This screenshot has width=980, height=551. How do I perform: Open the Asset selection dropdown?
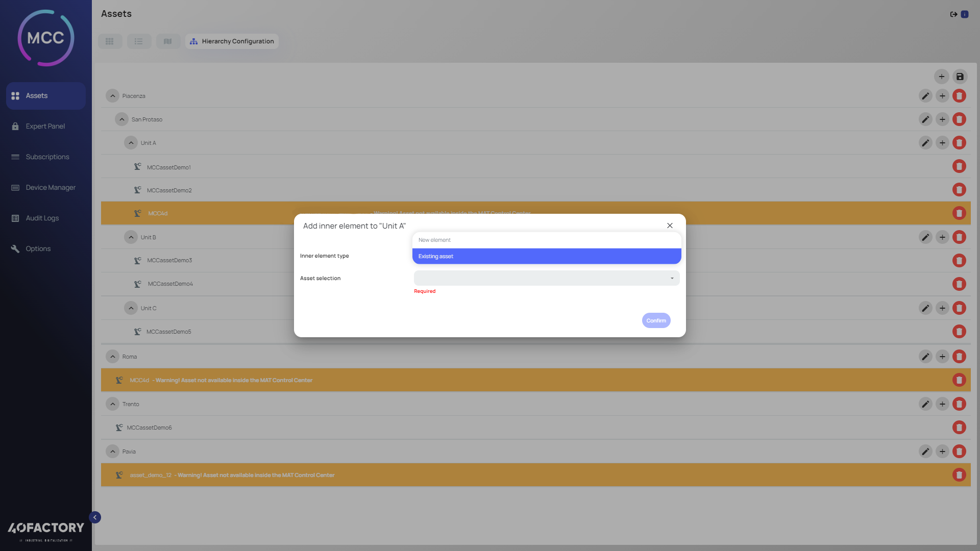546,278
